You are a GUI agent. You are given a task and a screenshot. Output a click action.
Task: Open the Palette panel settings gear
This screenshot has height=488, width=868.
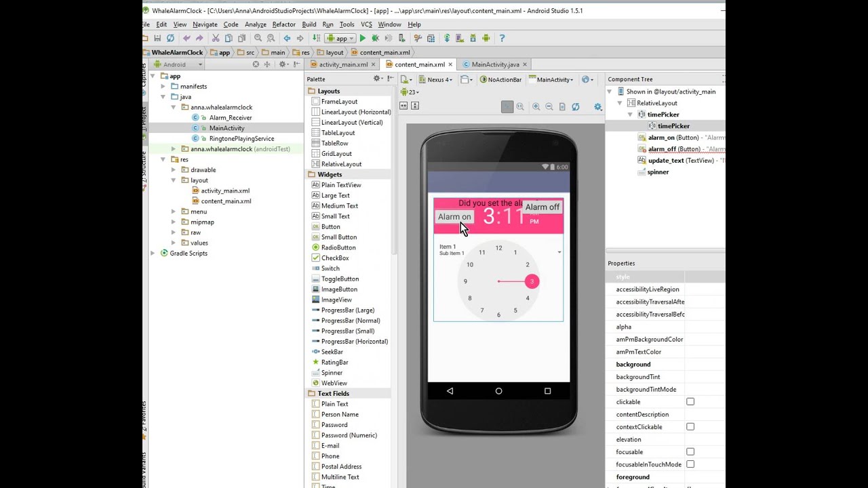[x=378, y=79]
